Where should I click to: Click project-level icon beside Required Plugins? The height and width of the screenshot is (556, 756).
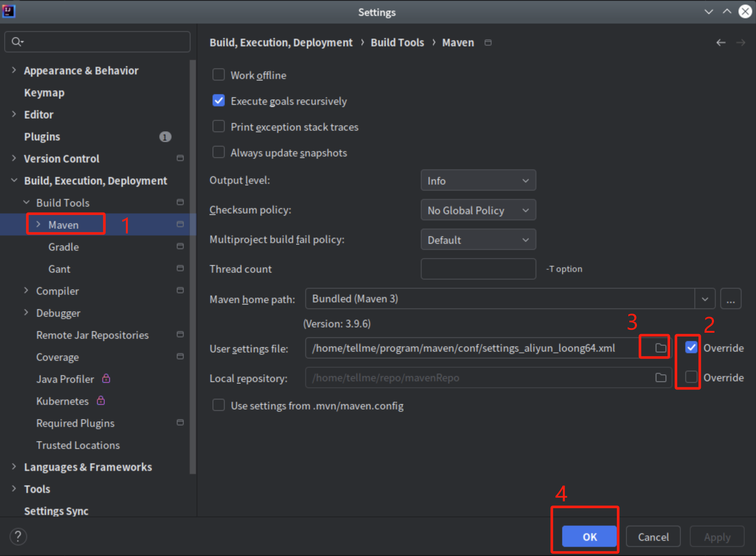pyautogui.click(x=180, y=423)
